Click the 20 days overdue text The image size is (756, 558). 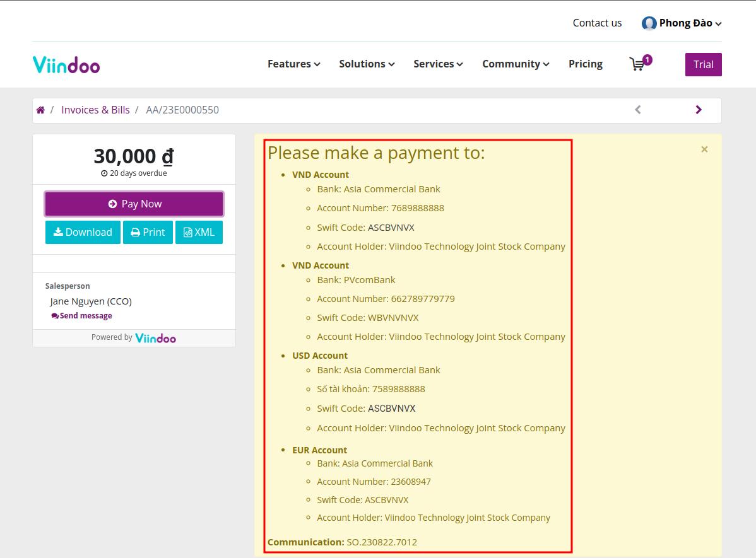point(134,173)
